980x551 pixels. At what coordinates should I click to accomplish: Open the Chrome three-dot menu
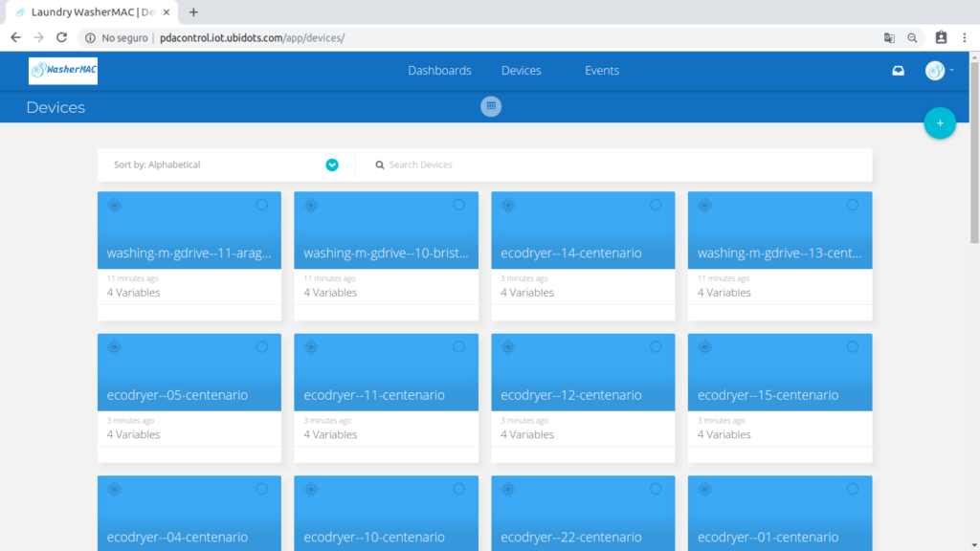click(965, 38)
